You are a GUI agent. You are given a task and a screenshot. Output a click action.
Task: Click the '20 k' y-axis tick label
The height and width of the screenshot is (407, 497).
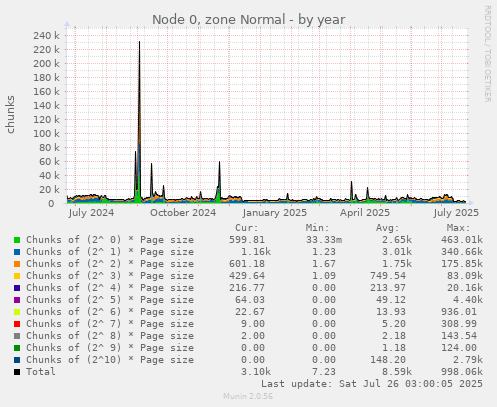pyautogui.click(x=49, y=189)
